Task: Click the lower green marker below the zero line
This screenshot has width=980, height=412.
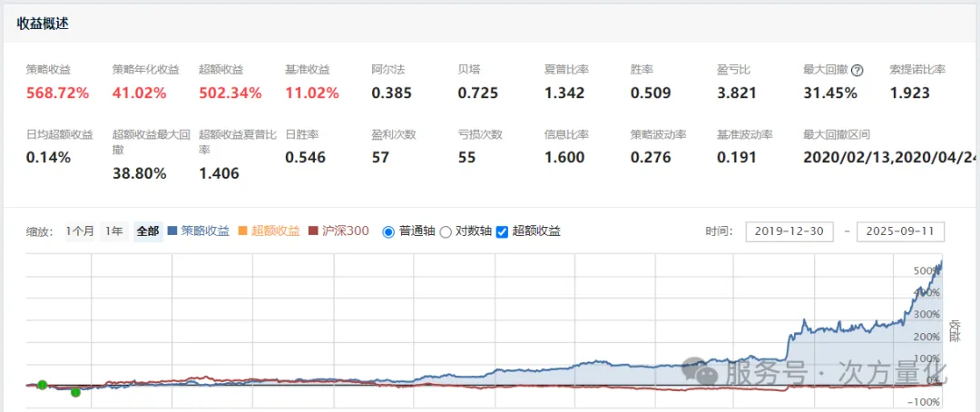Action: [x=75, y=392]
